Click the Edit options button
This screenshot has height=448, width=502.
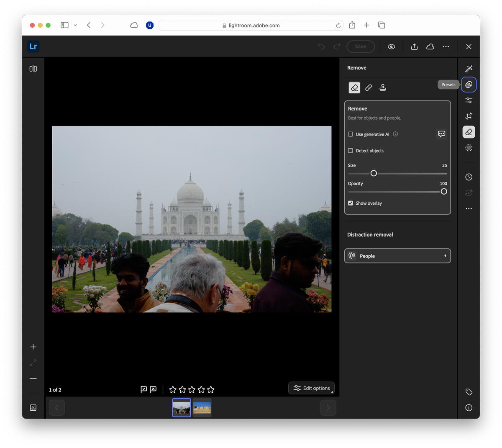[x=311, y=388]
